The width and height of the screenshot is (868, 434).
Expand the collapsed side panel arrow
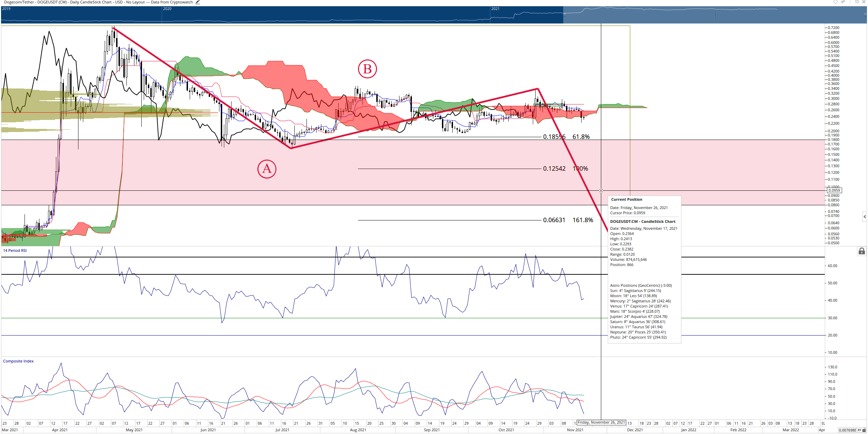[x=865, y=217]
